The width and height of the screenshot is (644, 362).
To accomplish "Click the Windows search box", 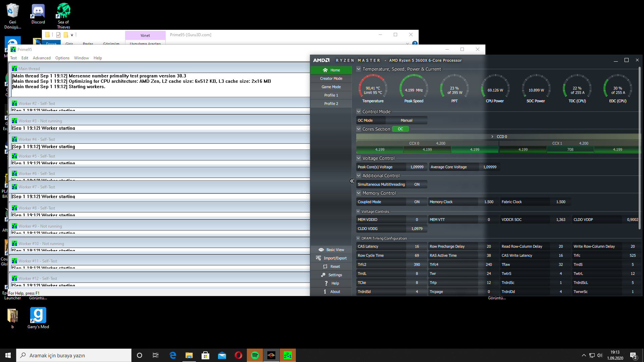I will (x=74, y=355).
